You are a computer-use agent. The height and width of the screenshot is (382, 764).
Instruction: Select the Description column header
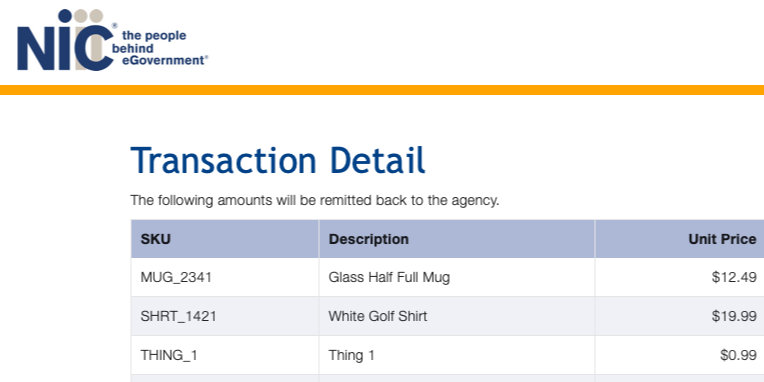[x=457, y=239]
